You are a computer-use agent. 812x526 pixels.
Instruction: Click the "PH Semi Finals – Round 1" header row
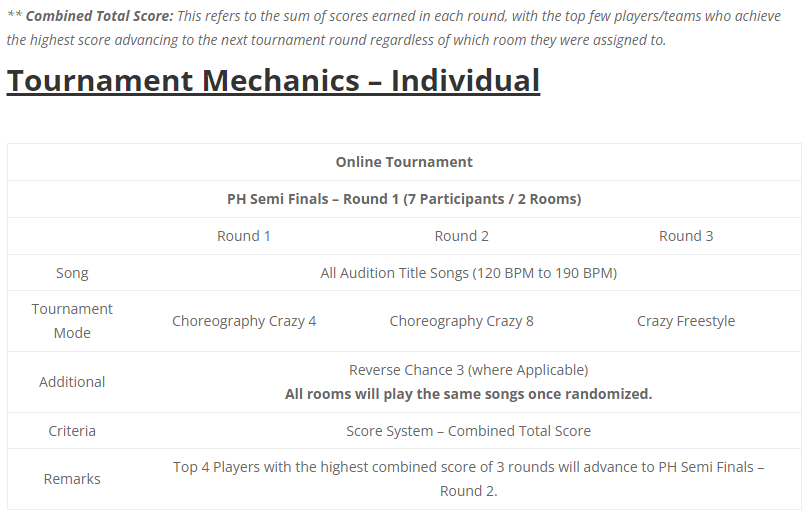click(x=404, y=199)
